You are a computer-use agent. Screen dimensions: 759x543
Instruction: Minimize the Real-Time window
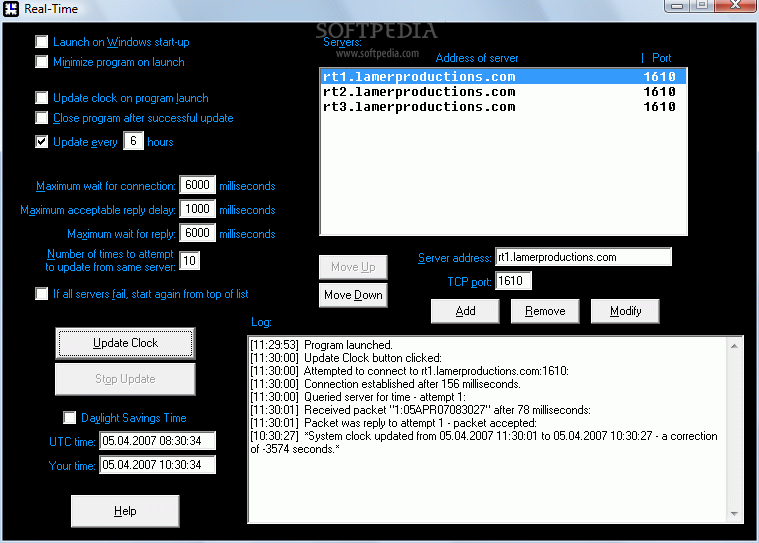click(x=677, y=5)
